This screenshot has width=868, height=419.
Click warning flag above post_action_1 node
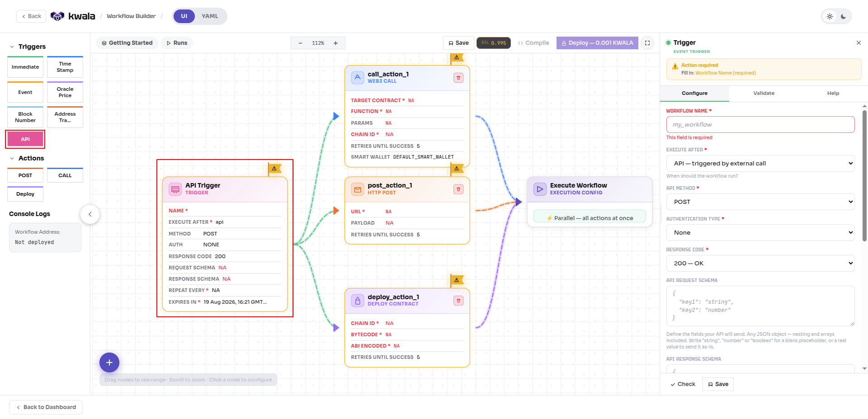pyautogui.click(x=457, y=169)
